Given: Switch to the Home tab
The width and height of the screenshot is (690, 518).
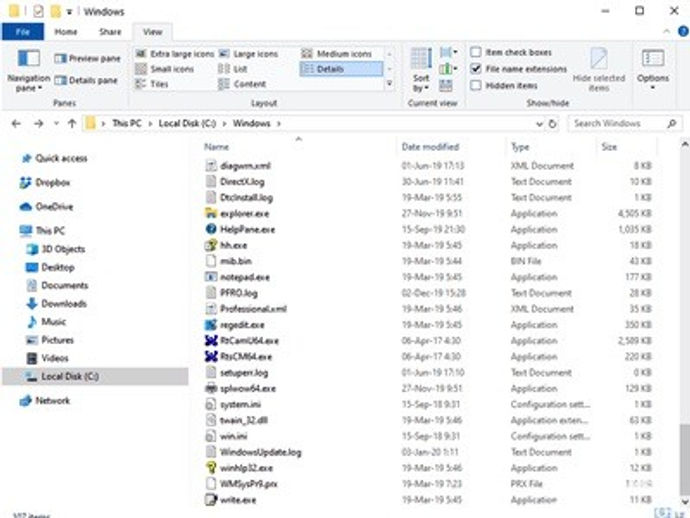Looking at the screenshot, I should click(66, 32).
